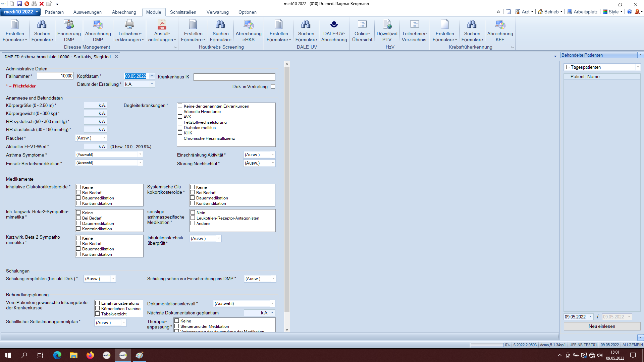Image resolution: width=644 pixels, height=362 pixels.
Task: Open the Teilnehmer-Verzeichnis tool
Action: pos(414,30)
